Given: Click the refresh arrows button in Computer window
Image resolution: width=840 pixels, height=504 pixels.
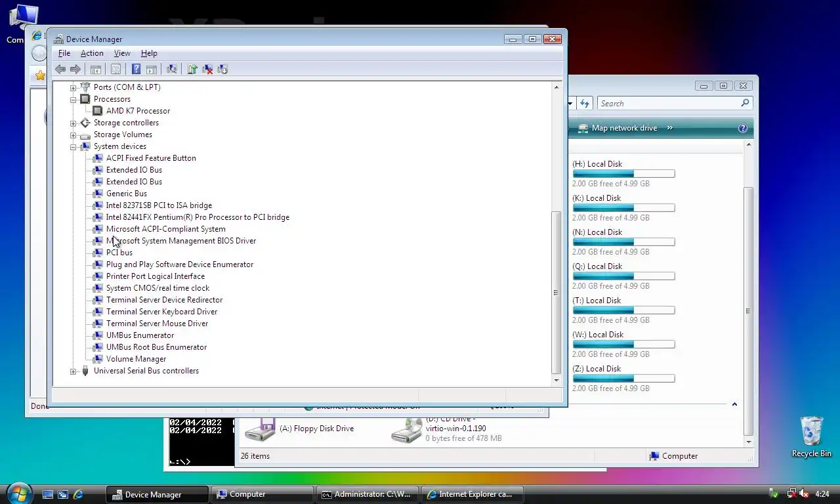Looking at the screenshot, I should [585, 103].
